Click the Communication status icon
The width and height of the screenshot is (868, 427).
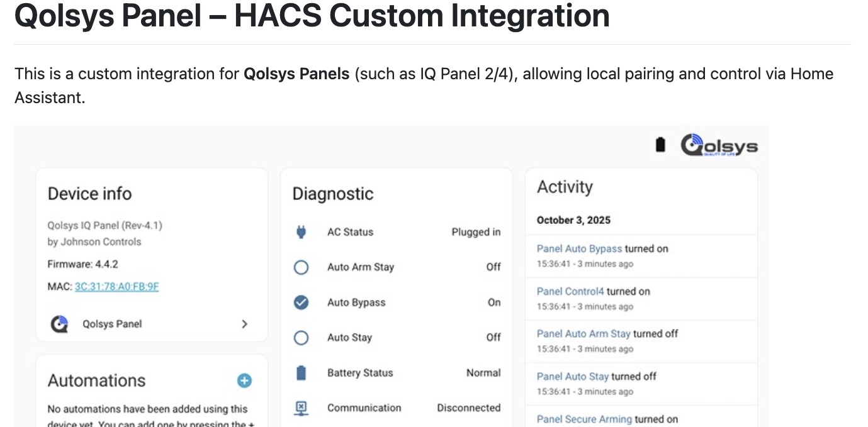pos(301,408)
